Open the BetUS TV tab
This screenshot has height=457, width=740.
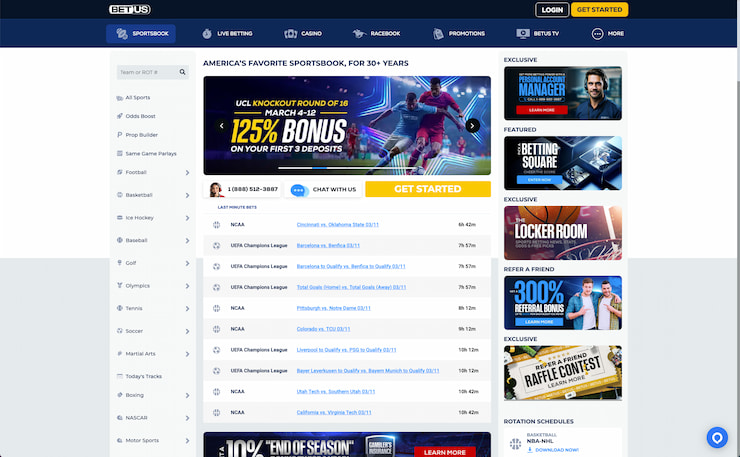tap(538, 34)
